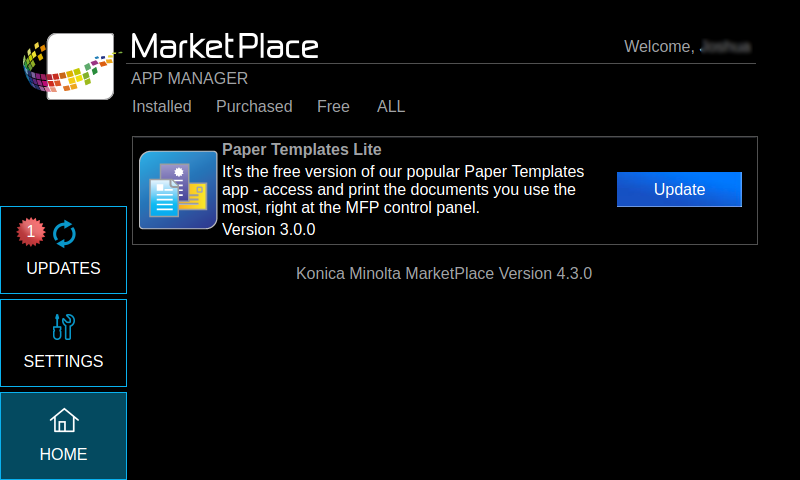Click the blue refresh arrows icon
800x480 pixels.
pyautogui.click(x=64, y=234)
